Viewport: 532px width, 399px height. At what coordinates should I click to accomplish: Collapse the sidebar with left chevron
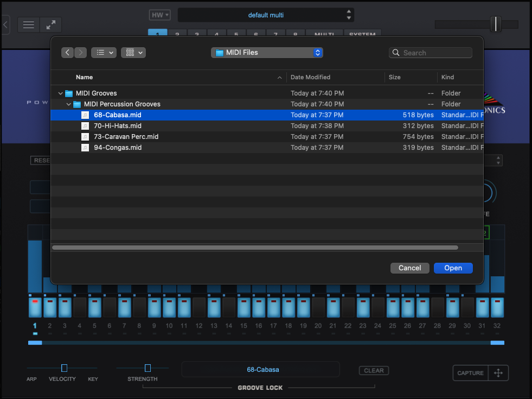[5, 25]
